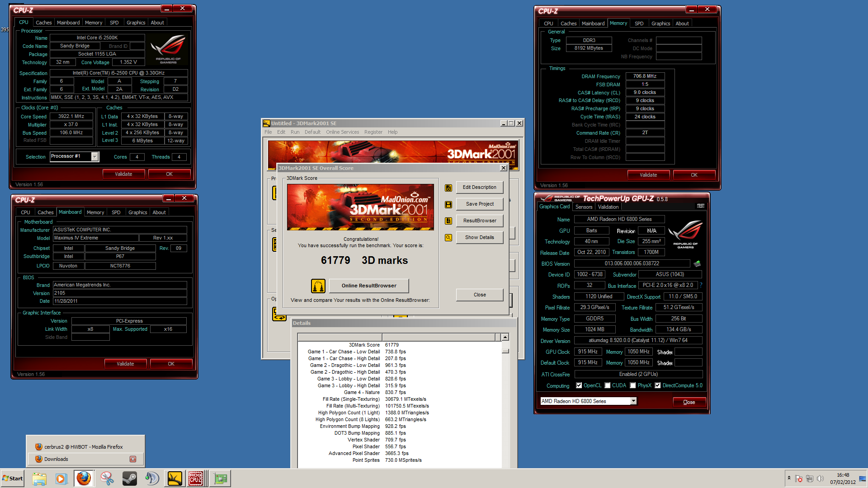Select the Downloads window preview item

[x=85, y=459]
